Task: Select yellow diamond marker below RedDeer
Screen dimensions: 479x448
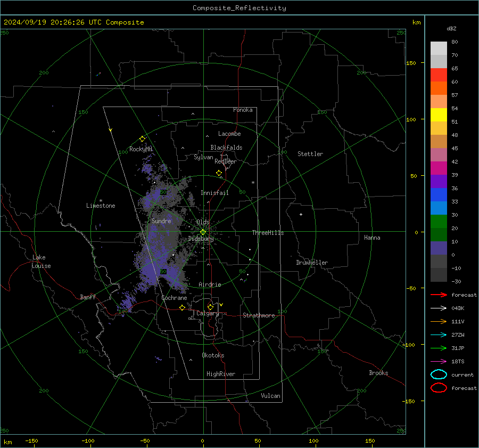Action: [219, 173]
